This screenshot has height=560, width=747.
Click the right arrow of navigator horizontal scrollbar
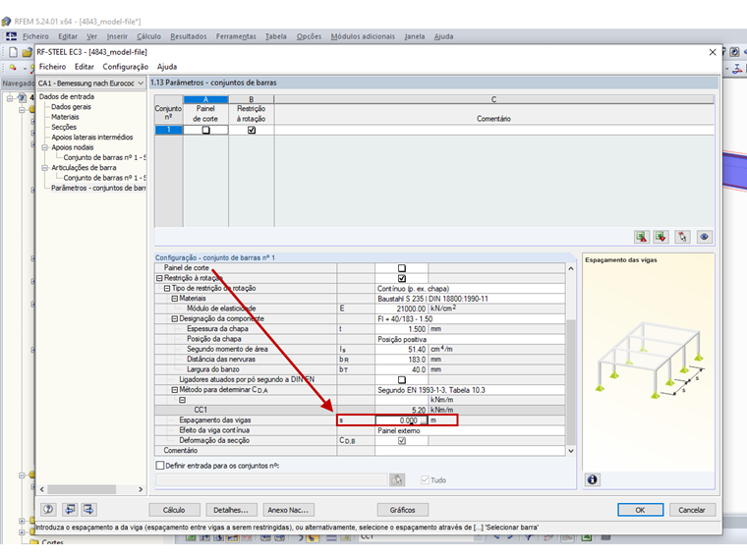pyautogui.click(x=141, y=489)
